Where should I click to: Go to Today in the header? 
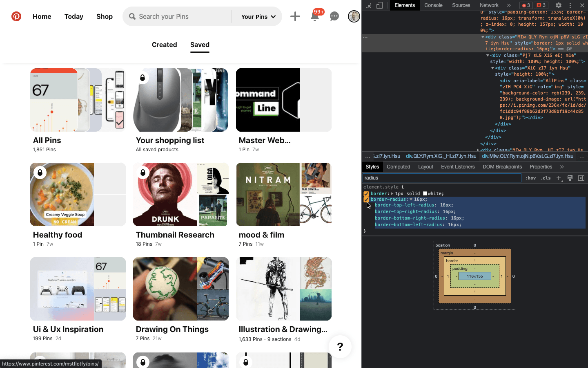tap(74, 16)
